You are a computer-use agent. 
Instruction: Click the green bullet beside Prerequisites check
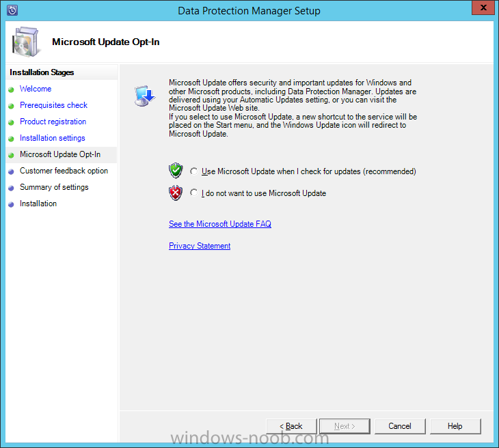coord(11,106)
